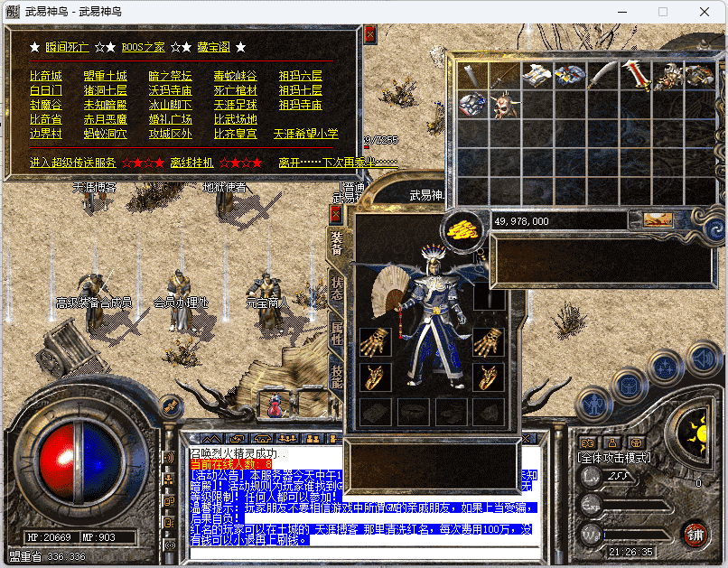This screenshot has height=568, width=728.
Task: Use the red potion in the belt slot
Action: coord(275,405)
